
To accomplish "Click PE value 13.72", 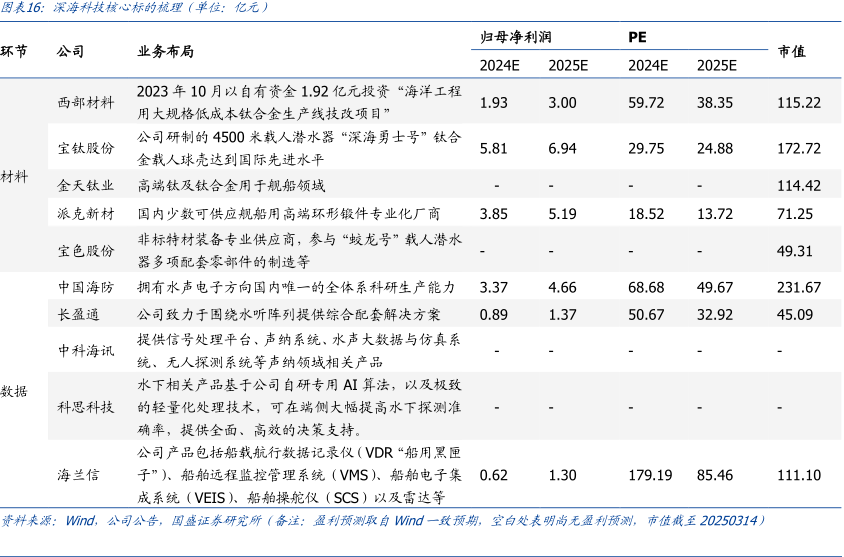I will 715,214.
